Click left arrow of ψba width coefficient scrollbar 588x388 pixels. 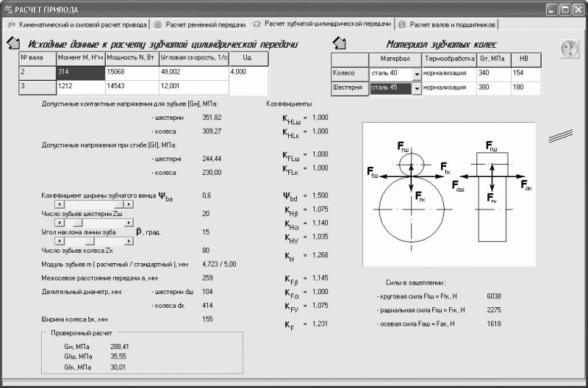coord(60,204)
